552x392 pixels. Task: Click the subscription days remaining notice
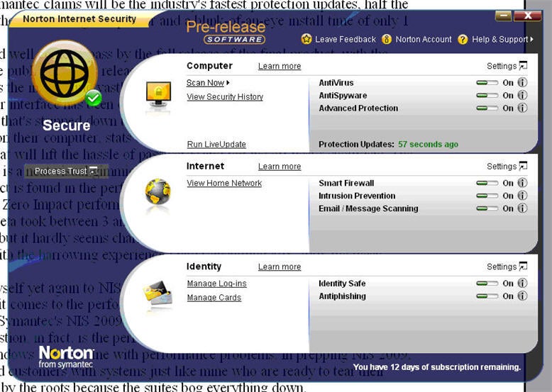pyautogui.click(x=436, y=367)
